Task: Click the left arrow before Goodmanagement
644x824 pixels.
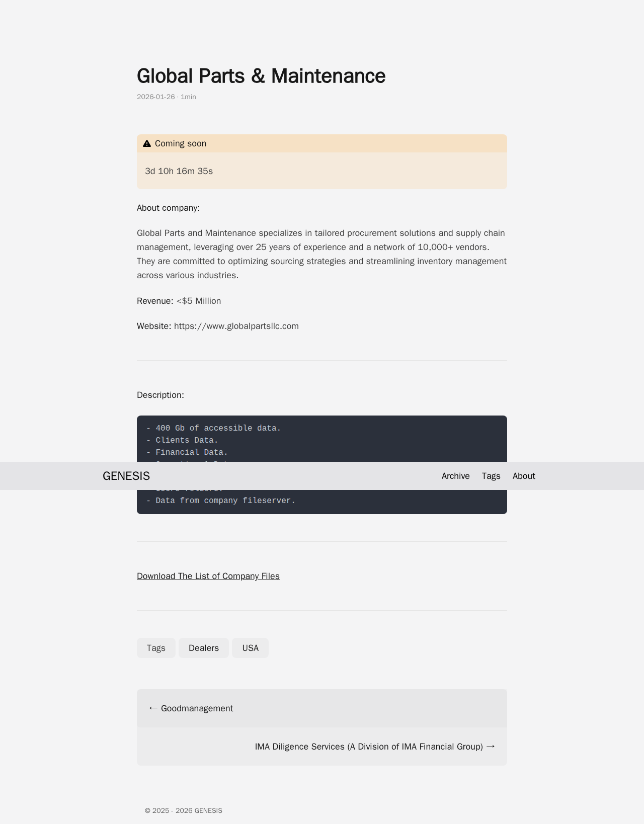Action: pos(153,708)
